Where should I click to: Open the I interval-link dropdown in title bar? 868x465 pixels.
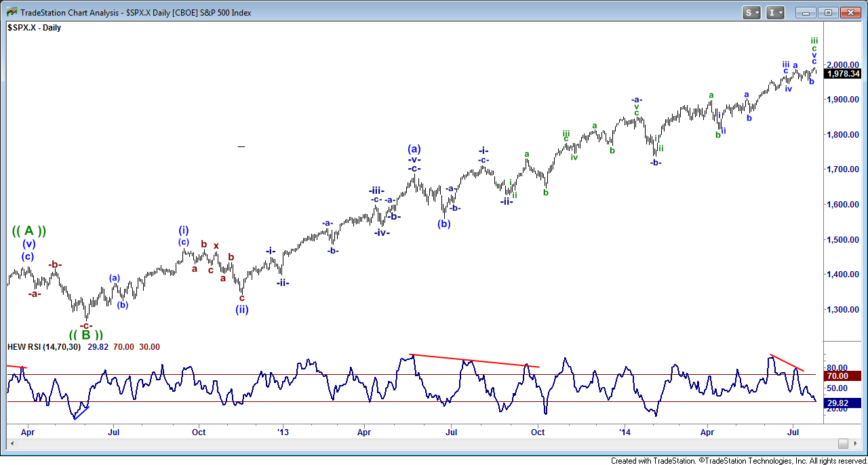coord(776,12)
